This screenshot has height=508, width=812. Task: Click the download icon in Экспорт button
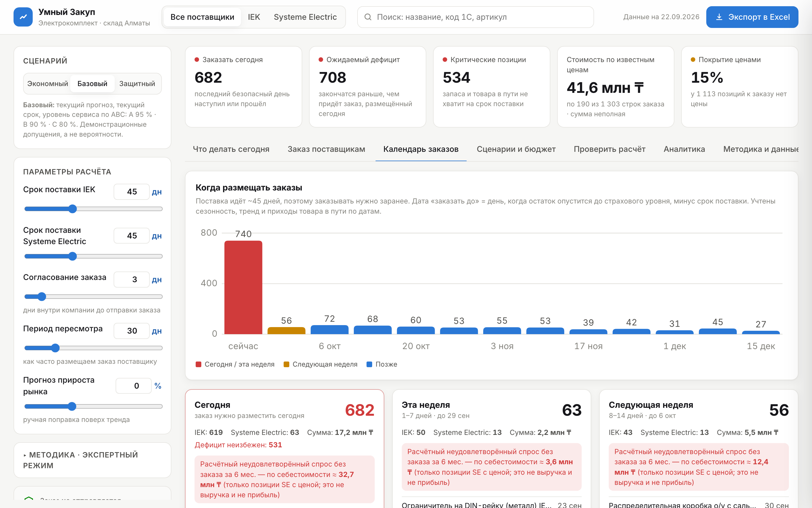pyautogui.click(x=719, y=17)
